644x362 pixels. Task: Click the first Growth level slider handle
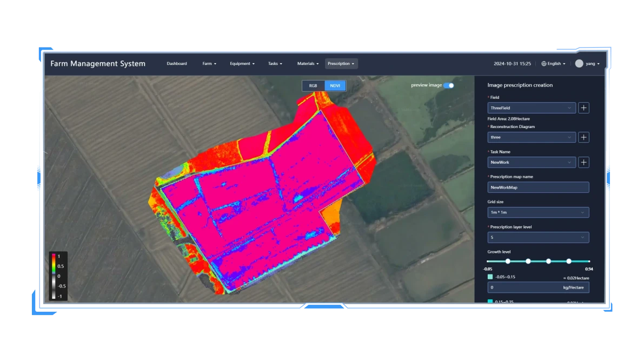[x=508, y=261]
